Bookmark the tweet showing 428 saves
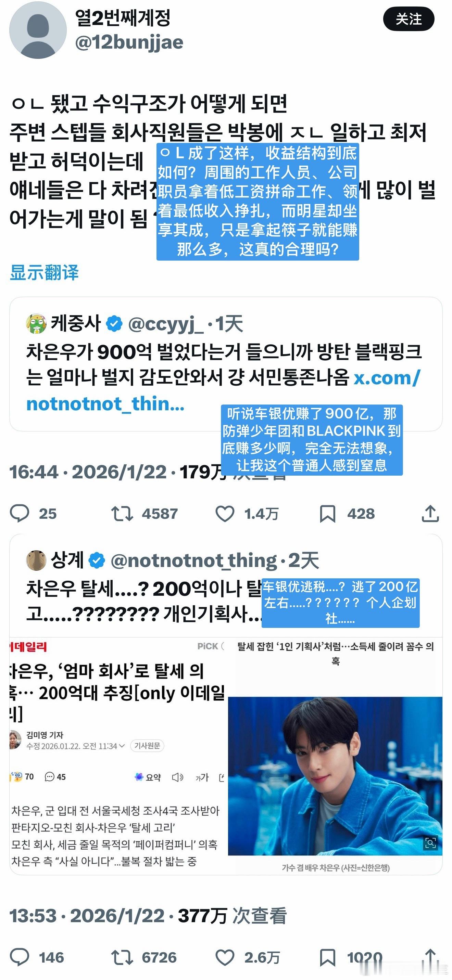Screen dimensions: 452x980 pyautogui.click(x=327, y=513)
